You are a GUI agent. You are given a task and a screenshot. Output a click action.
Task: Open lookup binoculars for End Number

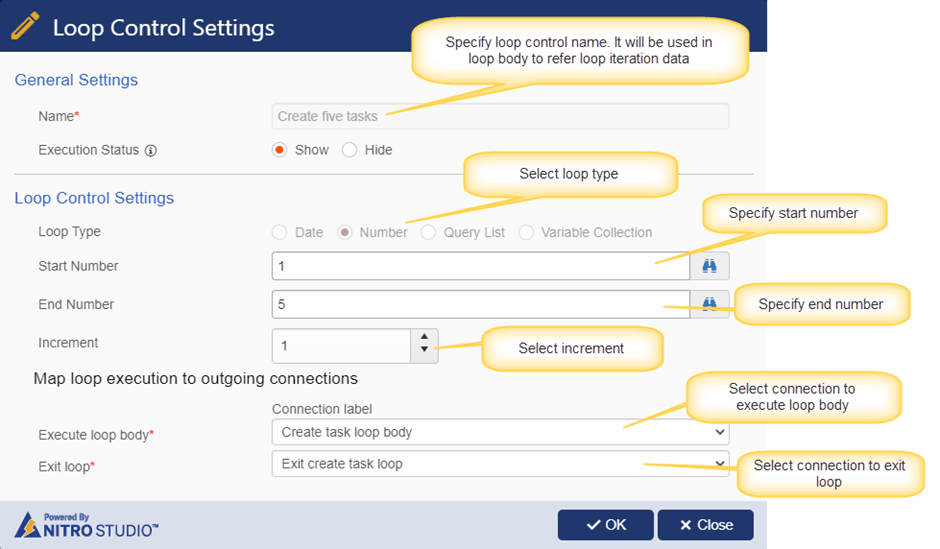coord(709,304)
